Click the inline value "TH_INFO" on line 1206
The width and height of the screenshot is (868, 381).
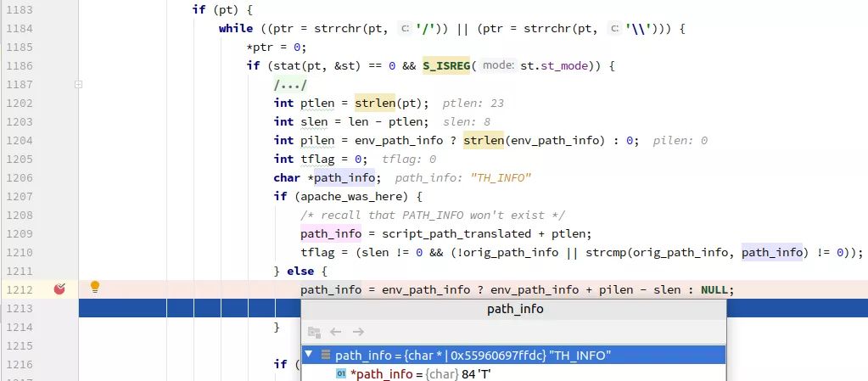pos(501,178)
